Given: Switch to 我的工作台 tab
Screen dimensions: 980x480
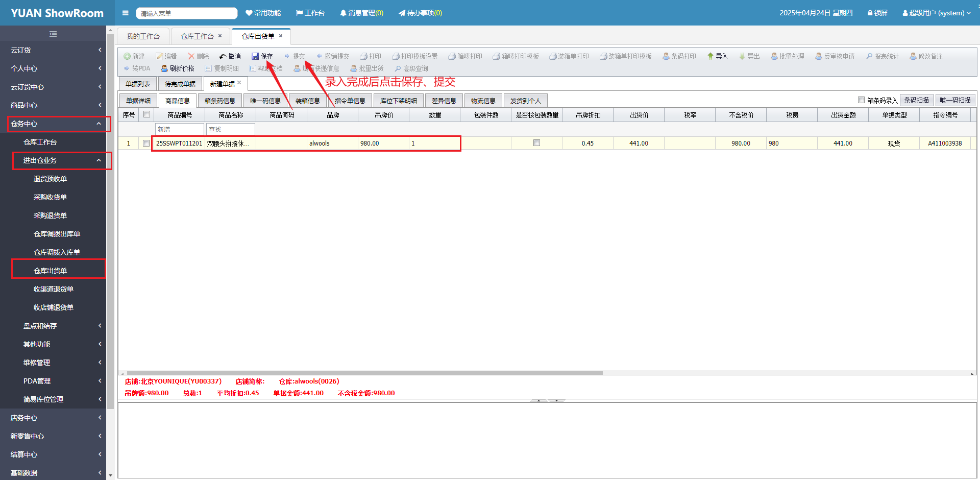Looking at the screenshot, I should 143,36.
